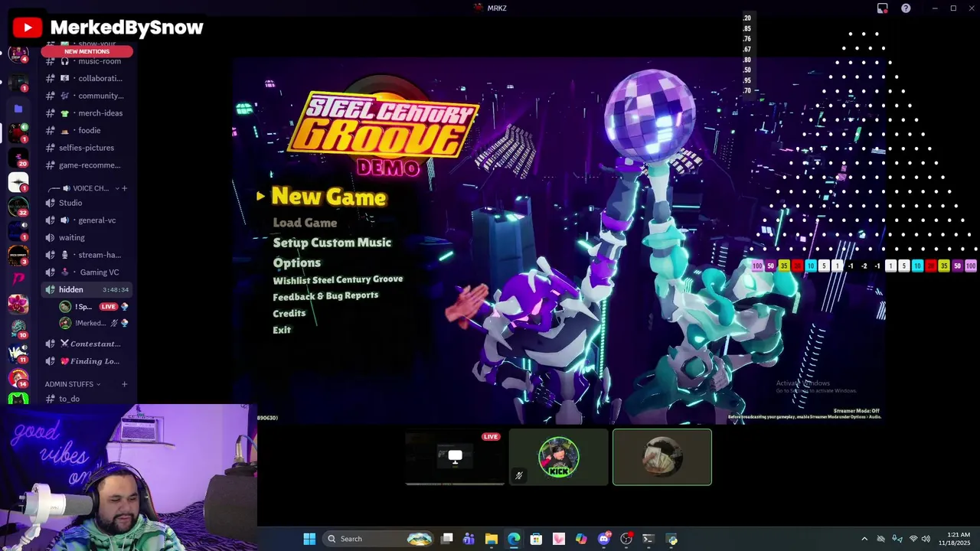
Task: Select Load Game menu entry
Action: 305,223
